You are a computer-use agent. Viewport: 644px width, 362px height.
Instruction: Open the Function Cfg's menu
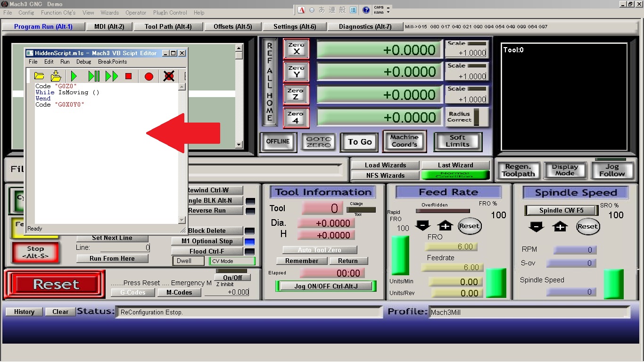pos(58,13)
